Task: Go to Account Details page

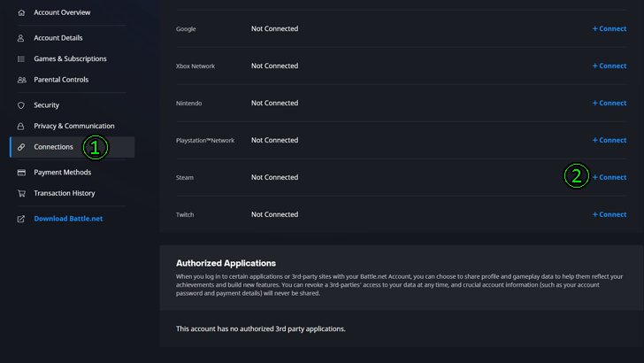Action: [58, 38]
